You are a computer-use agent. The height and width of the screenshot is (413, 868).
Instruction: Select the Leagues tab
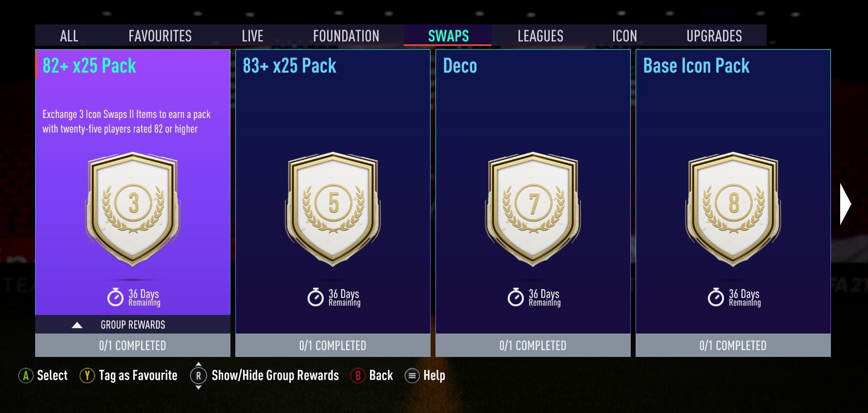(x=540, y=36)
